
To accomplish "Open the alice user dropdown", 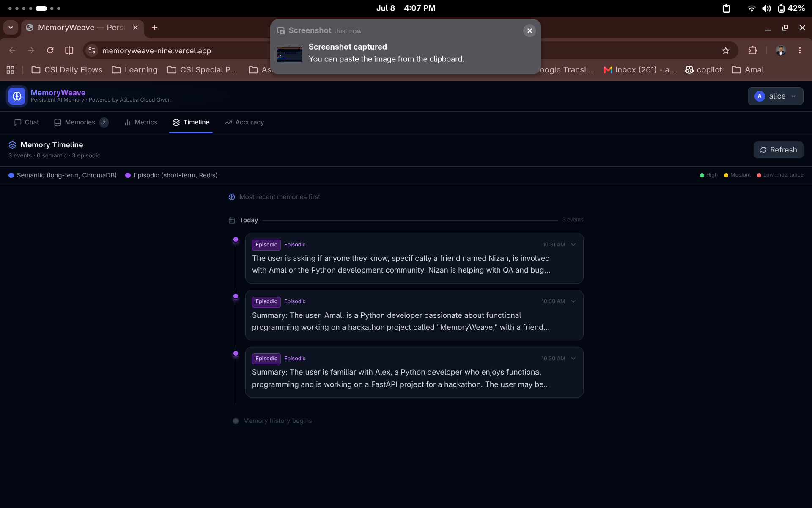I will click(775, 96).
